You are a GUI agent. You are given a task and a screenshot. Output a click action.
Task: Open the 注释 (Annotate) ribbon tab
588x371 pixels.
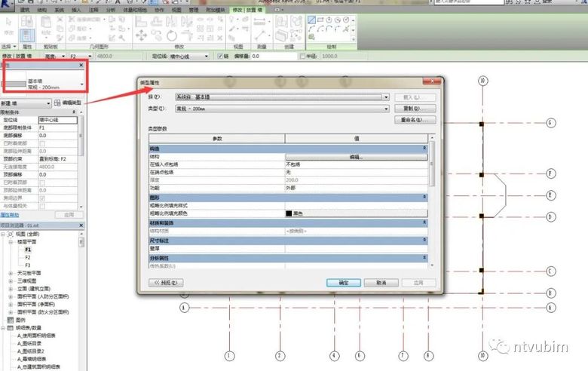95,11
